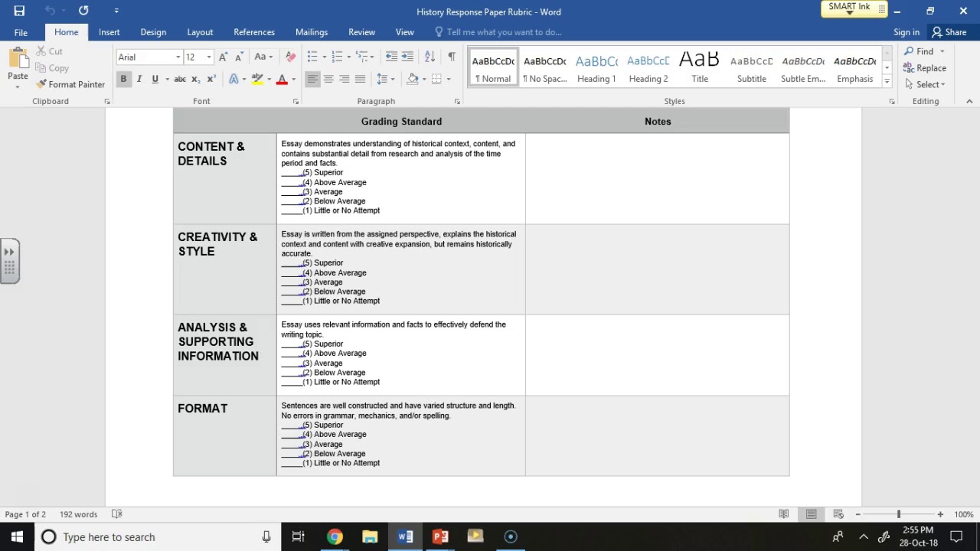Apply the No Spacing style

pyautogui.click(x=545, y=68)
